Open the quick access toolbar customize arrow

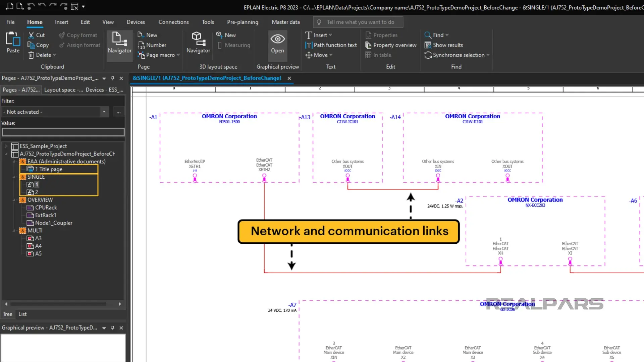pyautogui.click(x=84, y=6)
